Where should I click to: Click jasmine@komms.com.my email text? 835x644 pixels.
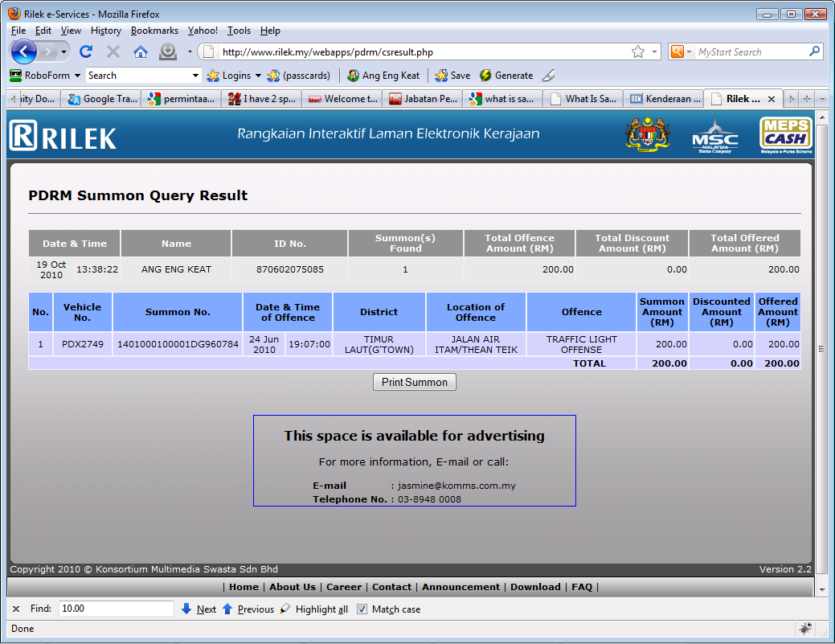(x=457, y=486)
